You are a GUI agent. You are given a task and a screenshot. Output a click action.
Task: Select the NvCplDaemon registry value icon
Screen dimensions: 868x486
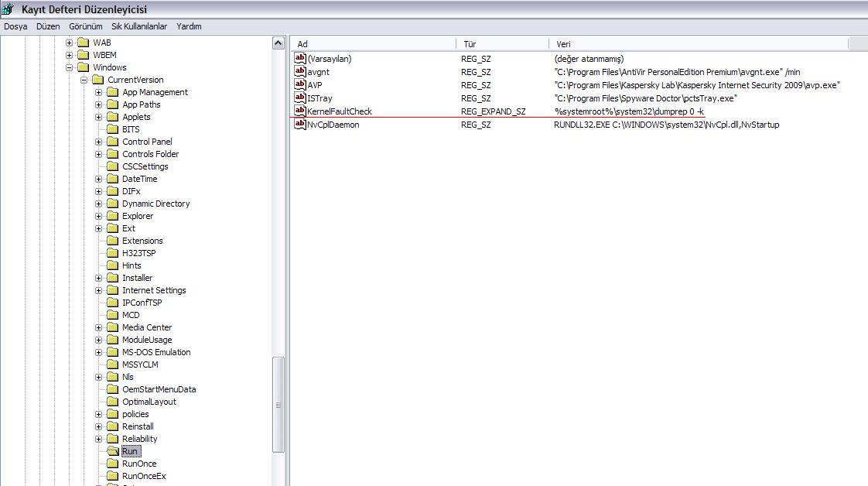coord(300,125)
